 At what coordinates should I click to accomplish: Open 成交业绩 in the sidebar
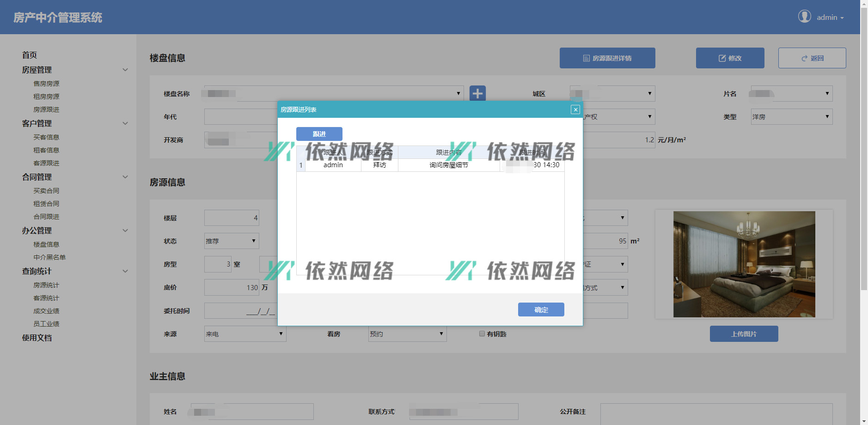[x=46, y=311]
